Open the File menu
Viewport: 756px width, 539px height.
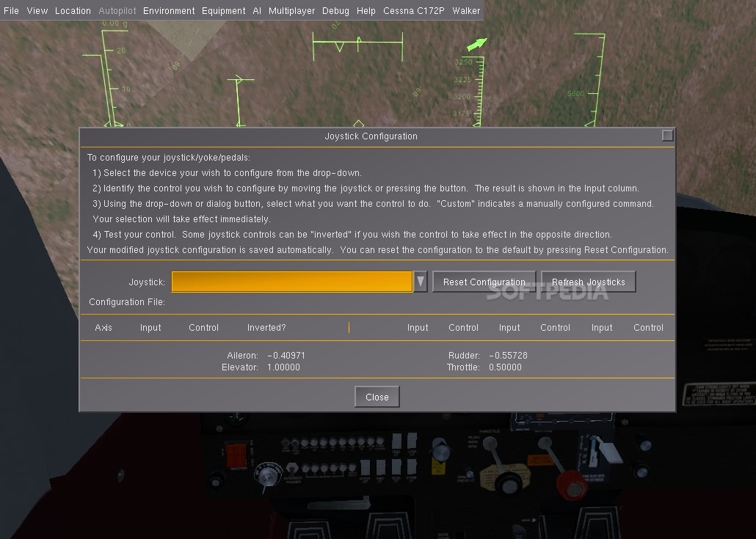[x=11, y=10]
